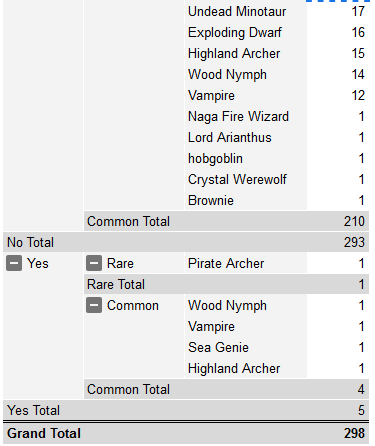Viewport: 375px width, 446px height.
Task: Click the Common Total value 4
Action: (361, 389)
